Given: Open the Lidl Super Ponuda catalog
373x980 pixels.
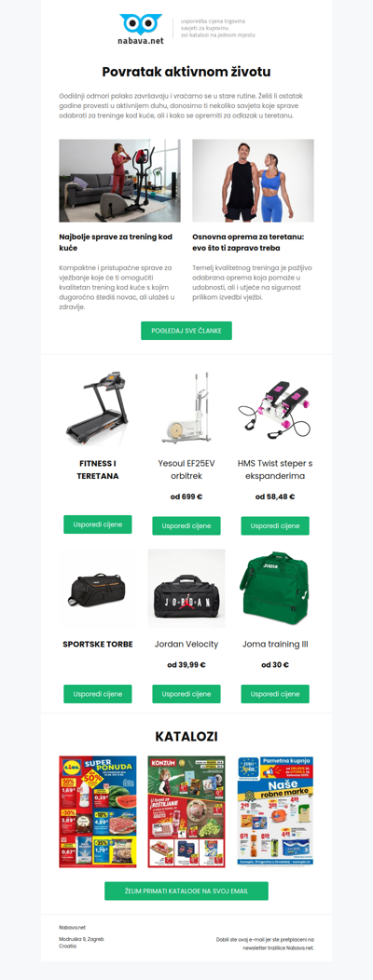Looking at the screenshot, I should (x=98, y=812).
